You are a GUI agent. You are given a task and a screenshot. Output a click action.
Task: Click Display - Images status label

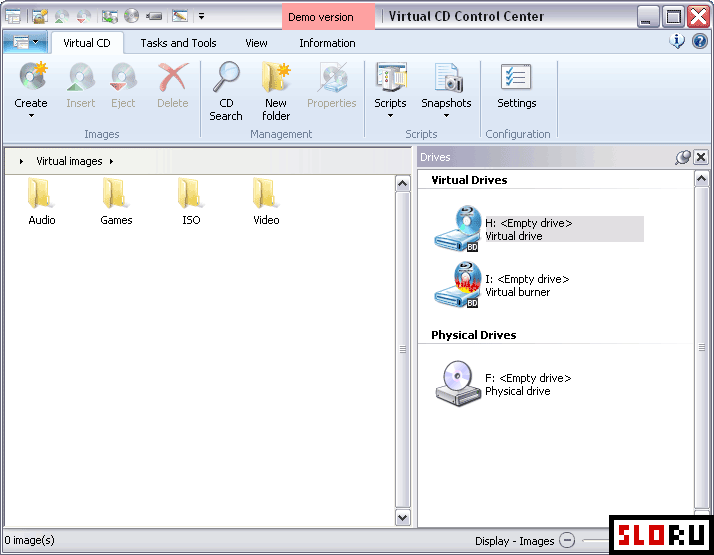[515, 541]
